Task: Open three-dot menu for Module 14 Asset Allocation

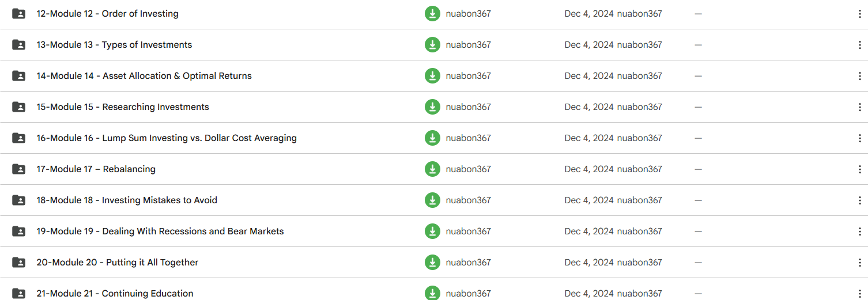Action: pos(859,76)
